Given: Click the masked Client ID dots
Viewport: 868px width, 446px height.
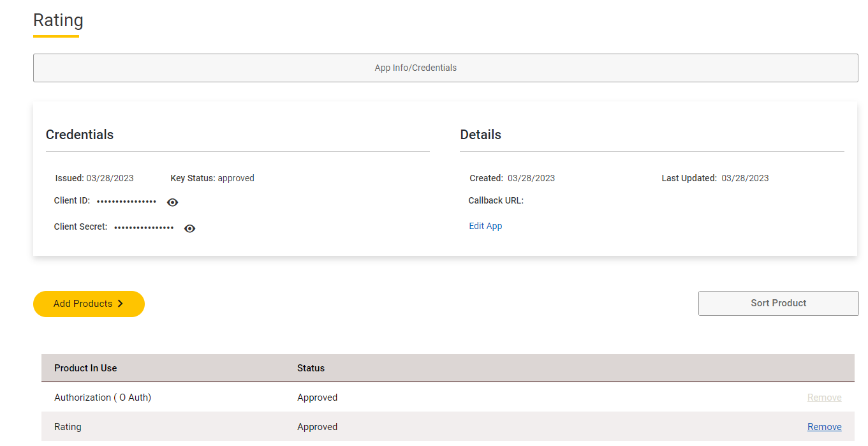Looking at the screenshot, I should [x=126, y=202].
